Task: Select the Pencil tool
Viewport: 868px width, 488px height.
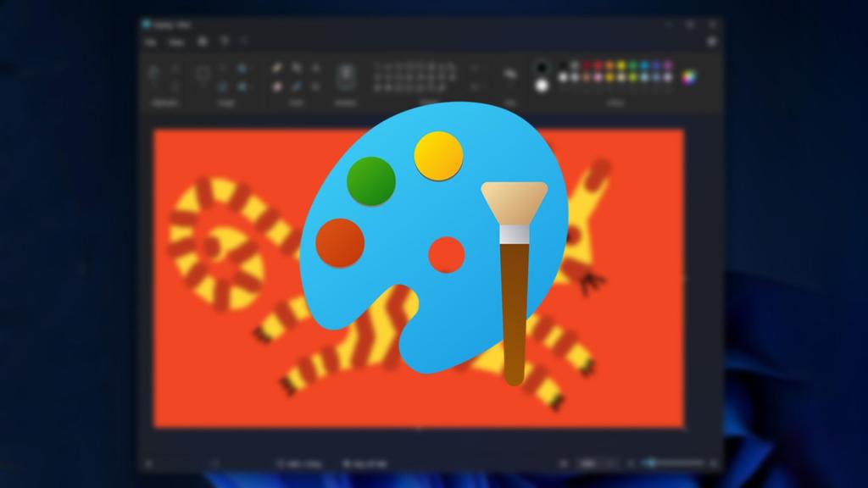Action: (276, 68)
